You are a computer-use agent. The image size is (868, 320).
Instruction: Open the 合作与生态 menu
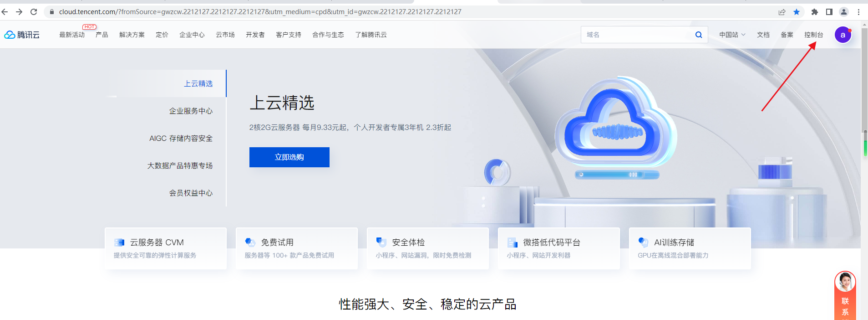pos(328,35)
